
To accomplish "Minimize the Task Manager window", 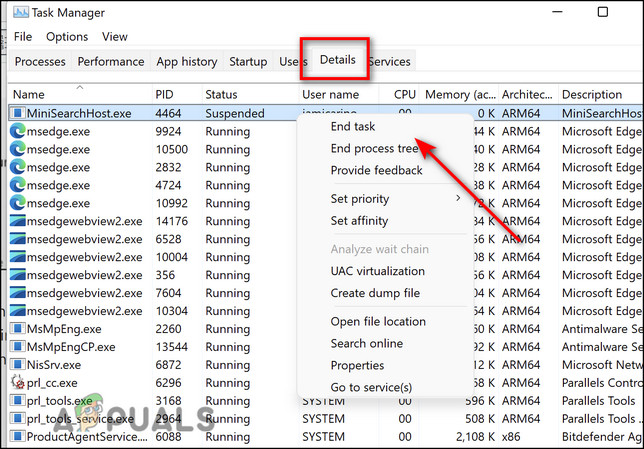I will (557, 12).
